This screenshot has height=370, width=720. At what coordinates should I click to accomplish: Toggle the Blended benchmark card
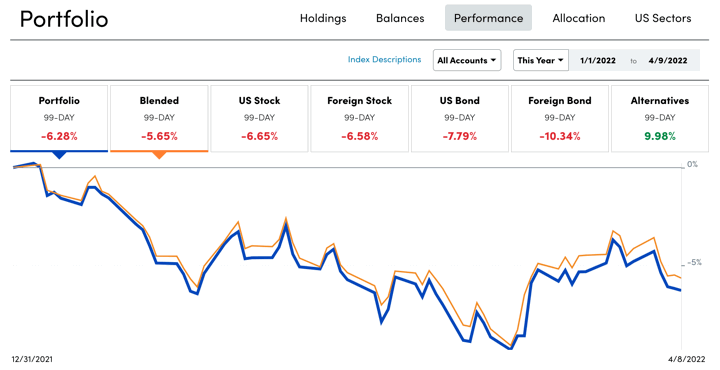(x=159, y=118)
